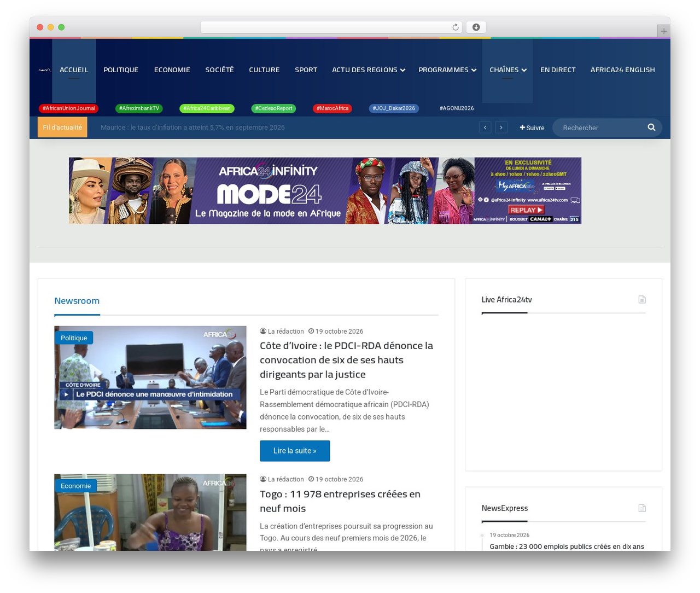Click the Africa24 logo in header

pyautogui.click(x=44, y=70)
